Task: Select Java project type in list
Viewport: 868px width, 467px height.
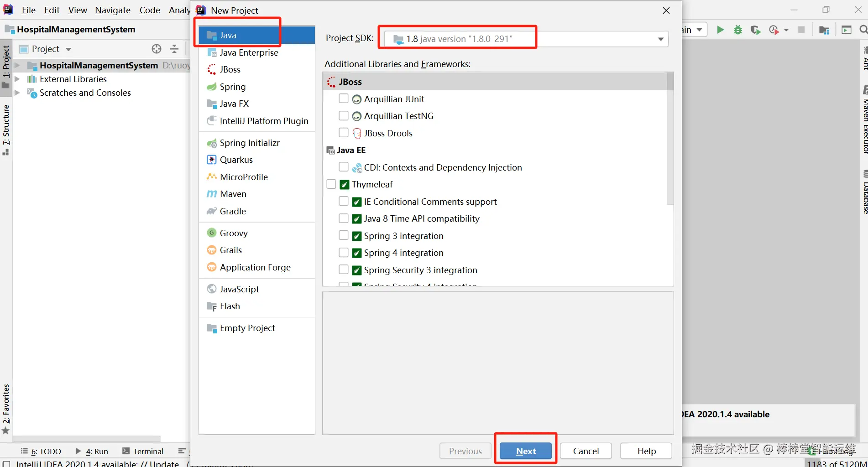Action: (257, 35)
